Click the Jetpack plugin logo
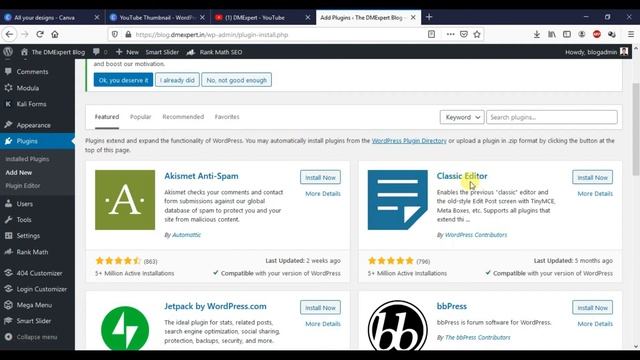Screen dimensions: 640x360 tap(125, 328)
